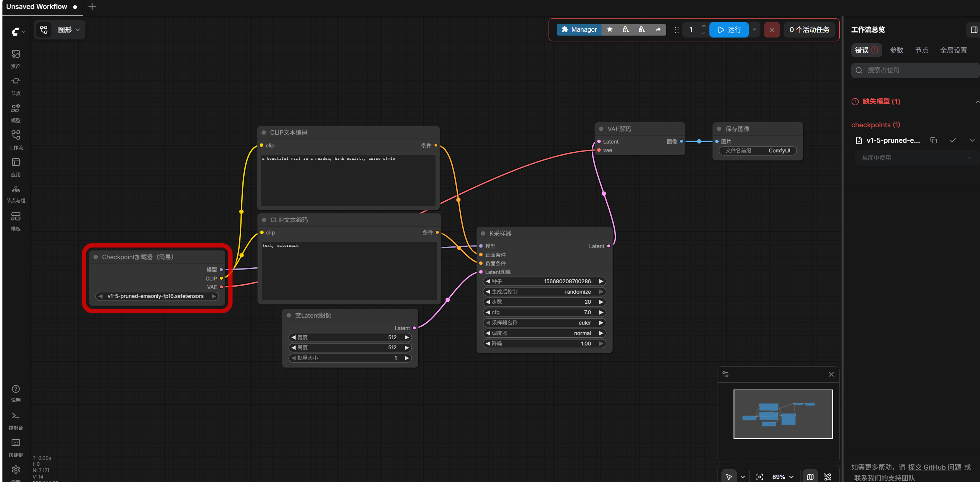Expand the v1-5-pruned-e... model row chevron

tap(972, 140)
